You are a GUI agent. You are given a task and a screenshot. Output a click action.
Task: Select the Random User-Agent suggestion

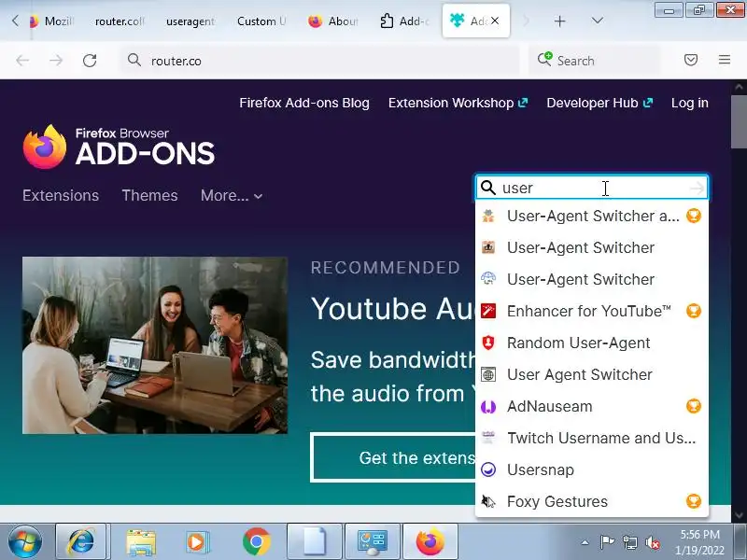(x=592, y=343)
